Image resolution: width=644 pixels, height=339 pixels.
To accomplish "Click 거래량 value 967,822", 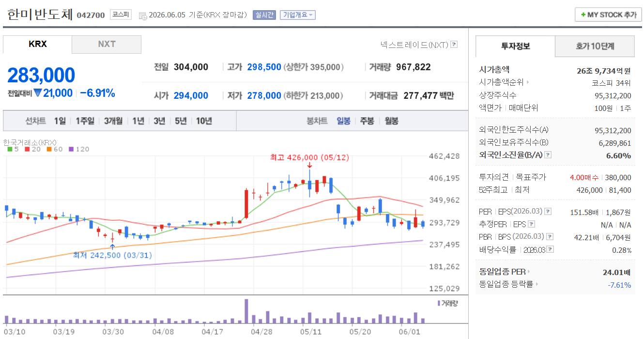I will pos(413,67).
